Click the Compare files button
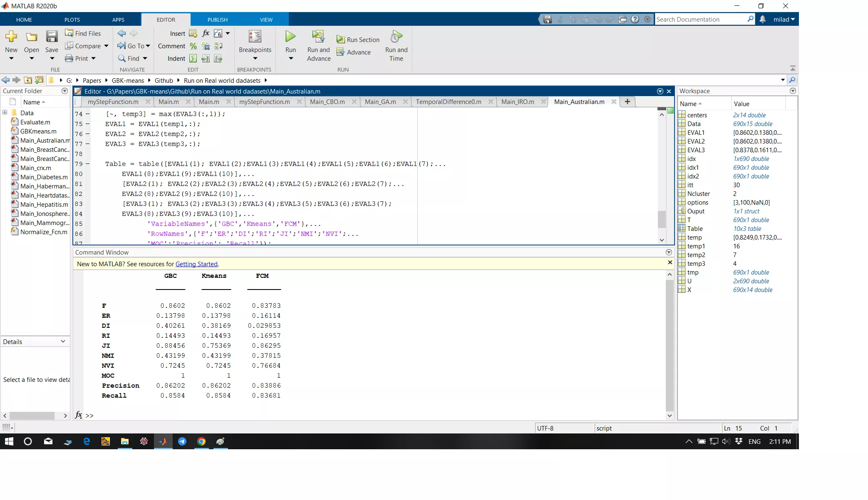The image size is (868, 500). [83, 46]
